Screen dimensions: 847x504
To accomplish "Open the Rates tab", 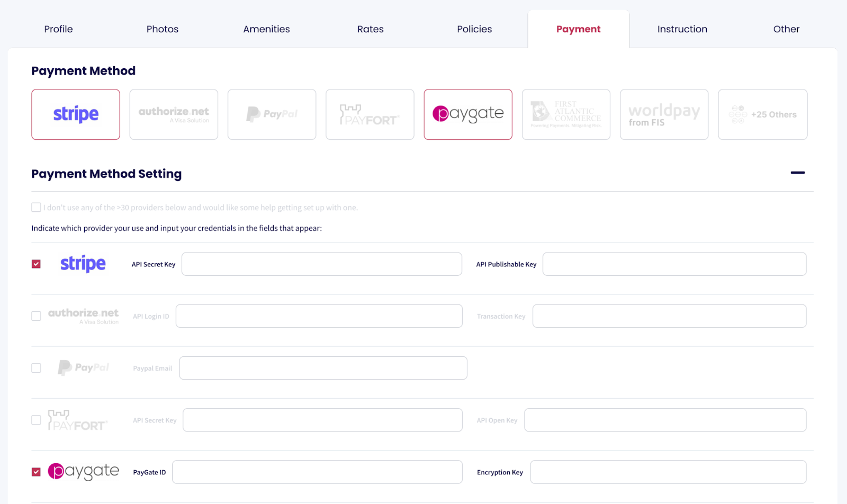I will pyautogui.click(x=371, y=29).
